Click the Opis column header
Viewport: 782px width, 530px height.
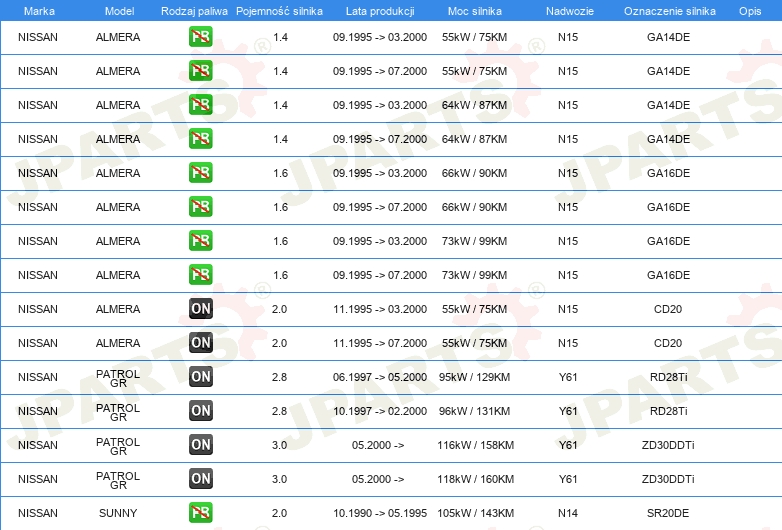(x=750, y=11)
